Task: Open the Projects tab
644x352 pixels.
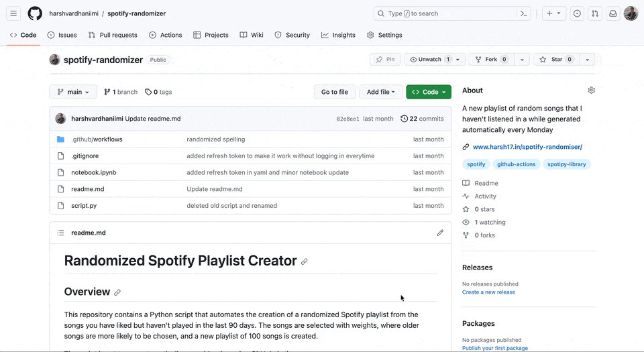Action: coord(211,36)
